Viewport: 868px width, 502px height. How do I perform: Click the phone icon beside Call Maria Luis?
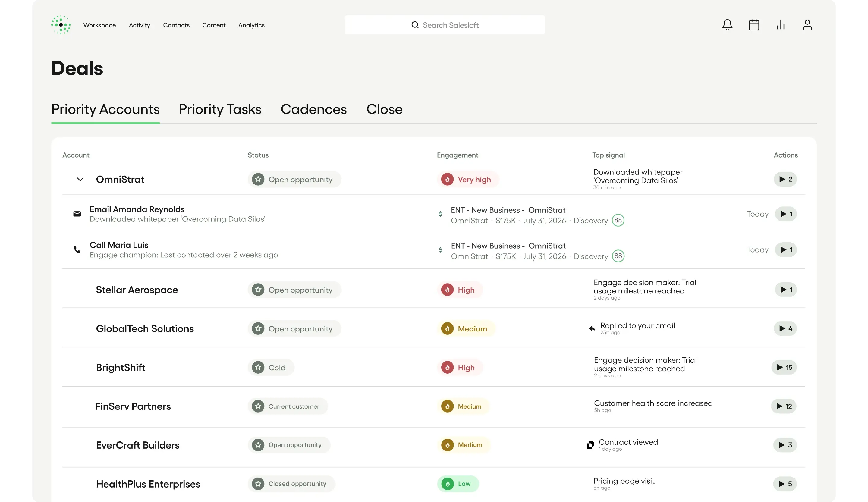pos(77,249)
